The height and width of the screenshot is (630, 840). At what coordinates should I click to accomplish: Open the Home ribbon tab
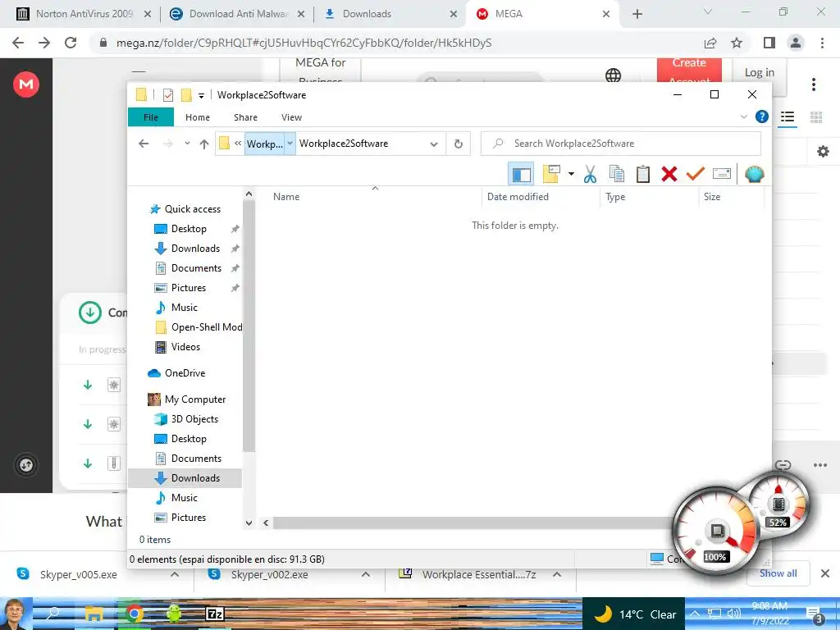(198, 117)
